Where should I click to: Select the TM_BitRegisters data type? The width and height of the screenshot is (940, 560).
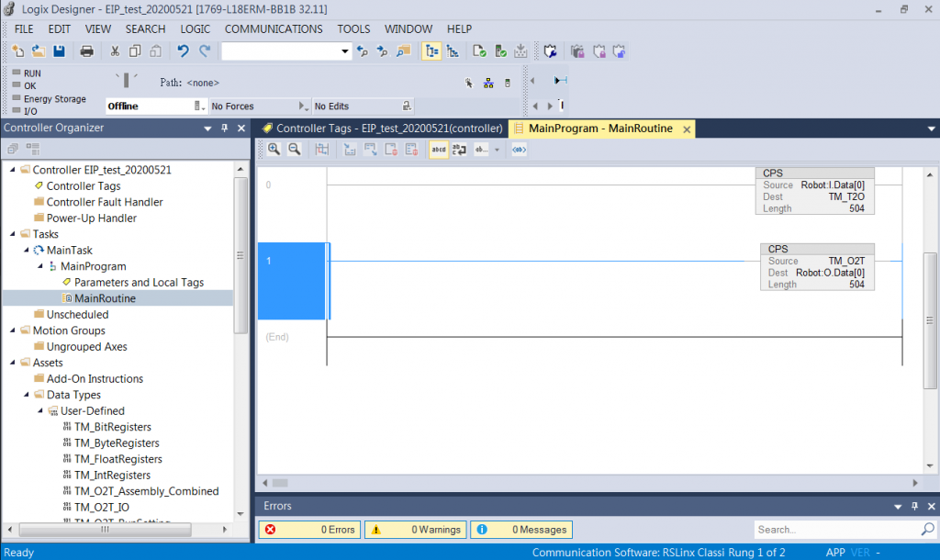[x=112, y=427]
